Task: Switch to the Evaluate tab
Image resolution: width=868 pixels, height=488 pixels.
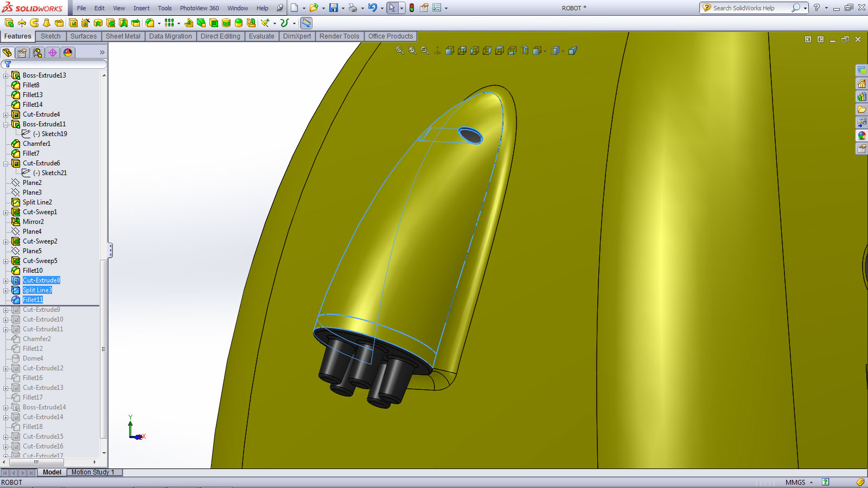Action: point(261,36)
